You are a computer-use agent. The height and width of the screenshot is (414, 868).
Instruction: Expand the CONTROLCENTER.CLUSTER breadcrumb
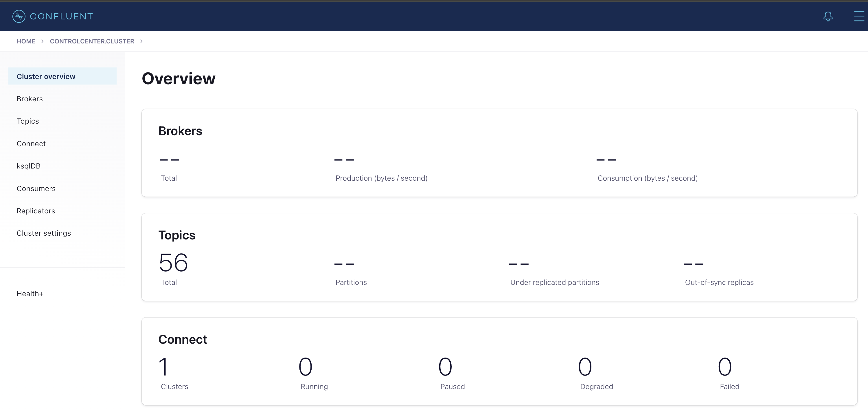(x=141, y=41)
